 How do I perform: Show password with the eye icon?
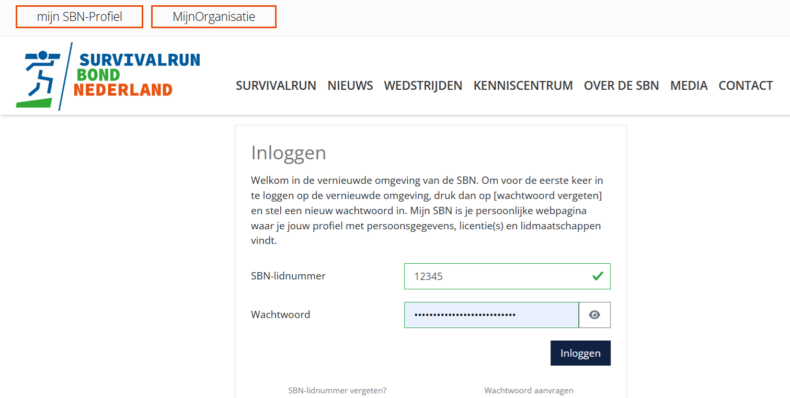click(x=595, y=315)
